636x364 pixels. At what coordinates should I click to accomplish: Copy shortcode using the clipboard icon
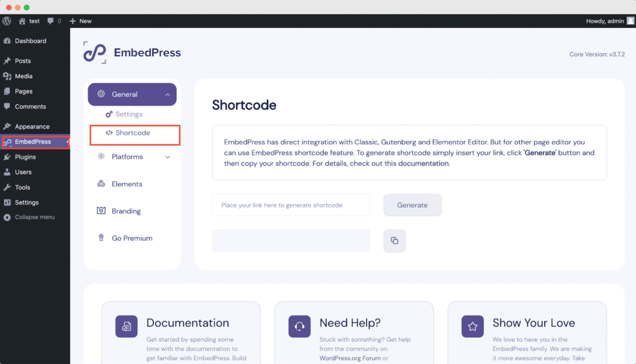[394, 240]
